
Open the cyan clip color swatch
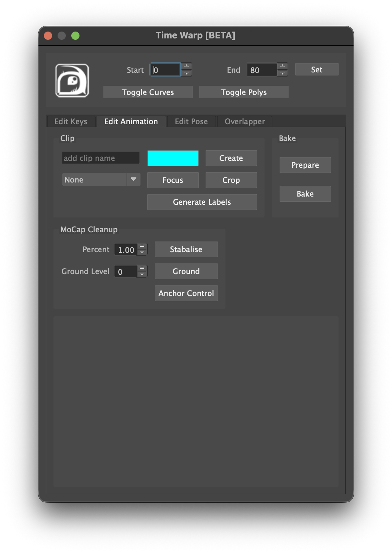pos(173,158)
